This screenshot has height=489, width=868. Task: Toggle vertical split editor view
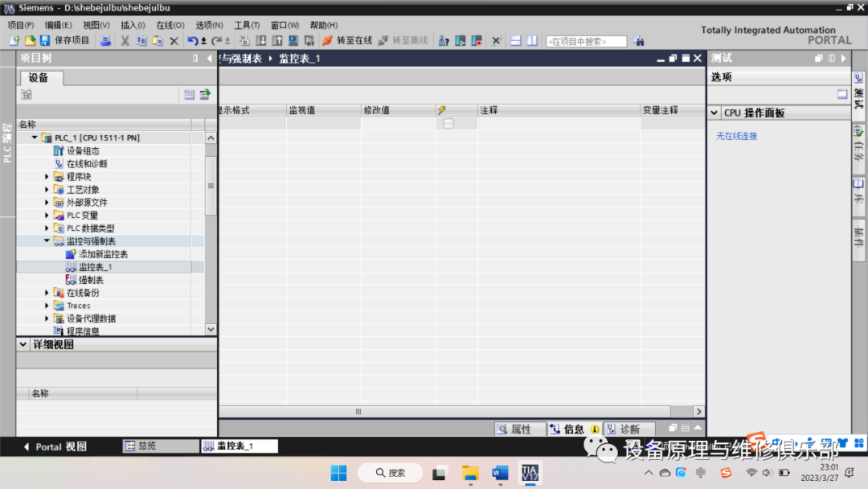tap(530, 40)
